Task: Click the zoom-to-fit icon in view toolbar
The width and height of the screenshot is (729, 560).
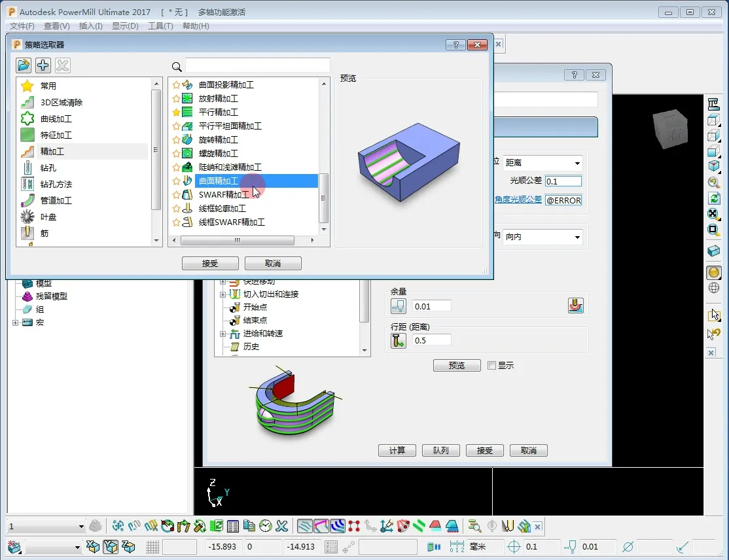Action: coord(713,214)
